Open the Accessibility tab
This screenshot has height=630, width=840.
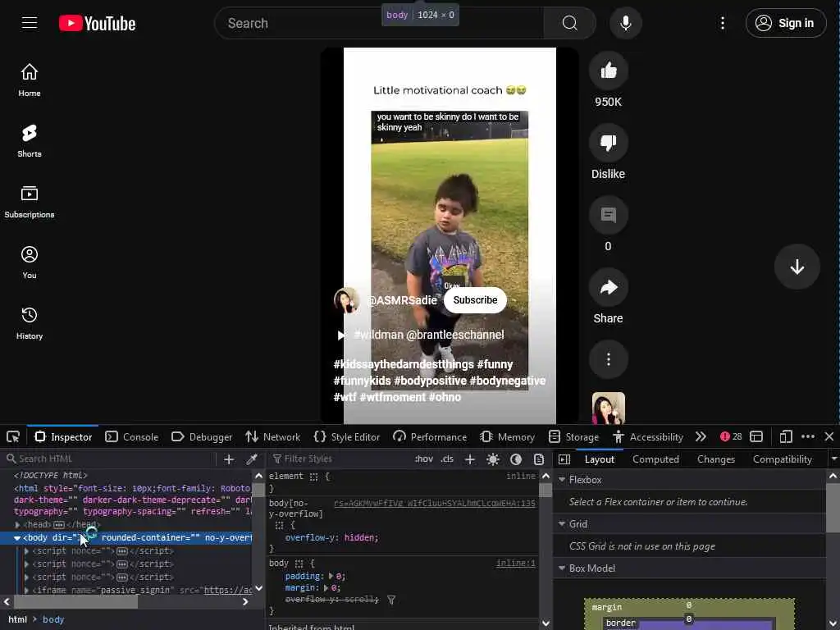point(648,436)
